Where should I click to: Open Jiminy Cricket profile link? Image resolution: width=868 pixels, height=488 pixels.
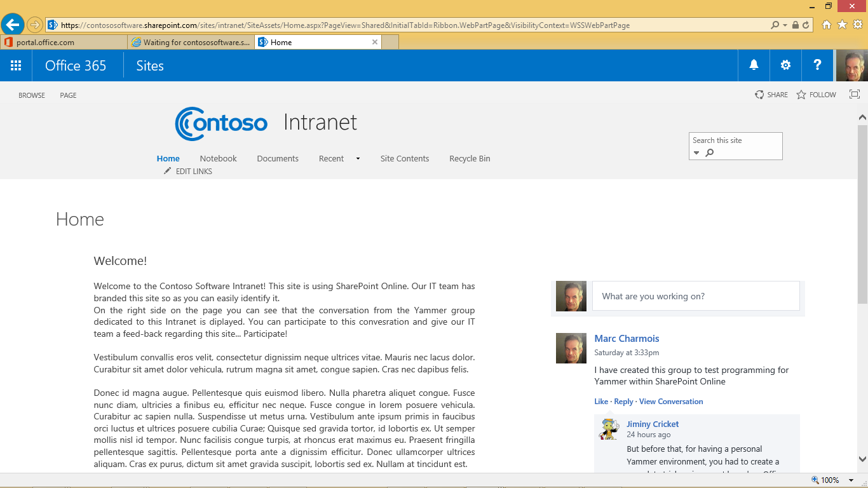tap(653, 424)
